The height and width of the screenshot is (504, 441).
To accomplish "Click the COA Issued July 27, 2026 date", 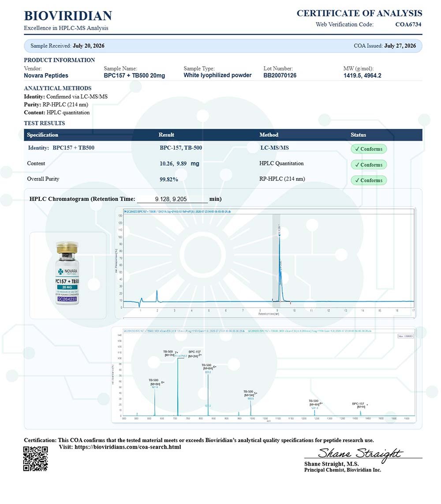I will (400, 45).
